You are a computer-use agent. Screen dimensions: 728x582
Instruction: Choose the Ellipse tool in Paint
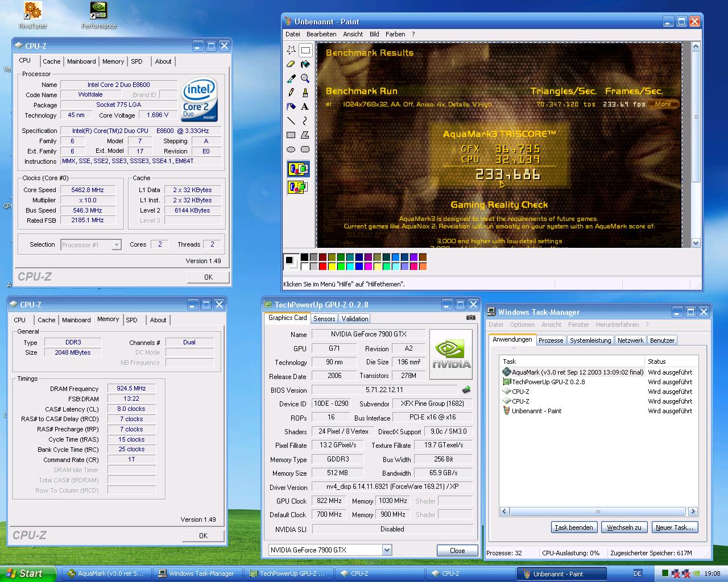pyautogui.click(x=291, y=149)
